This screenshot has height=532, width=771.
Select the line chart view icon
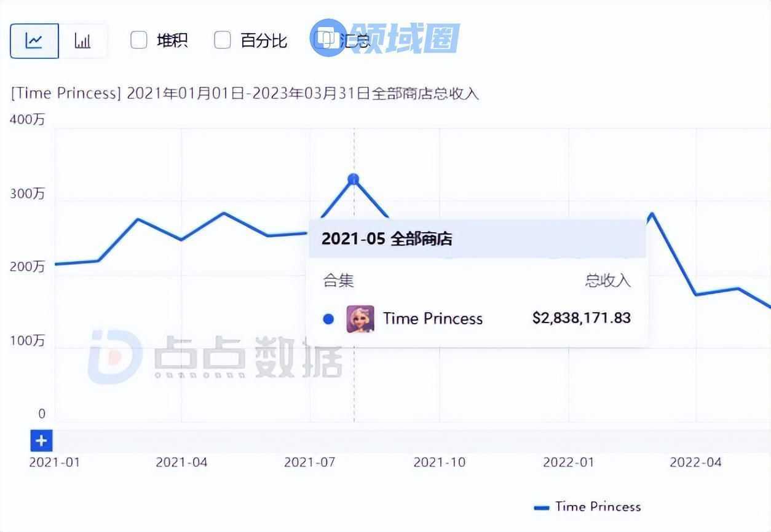point(34,41)
